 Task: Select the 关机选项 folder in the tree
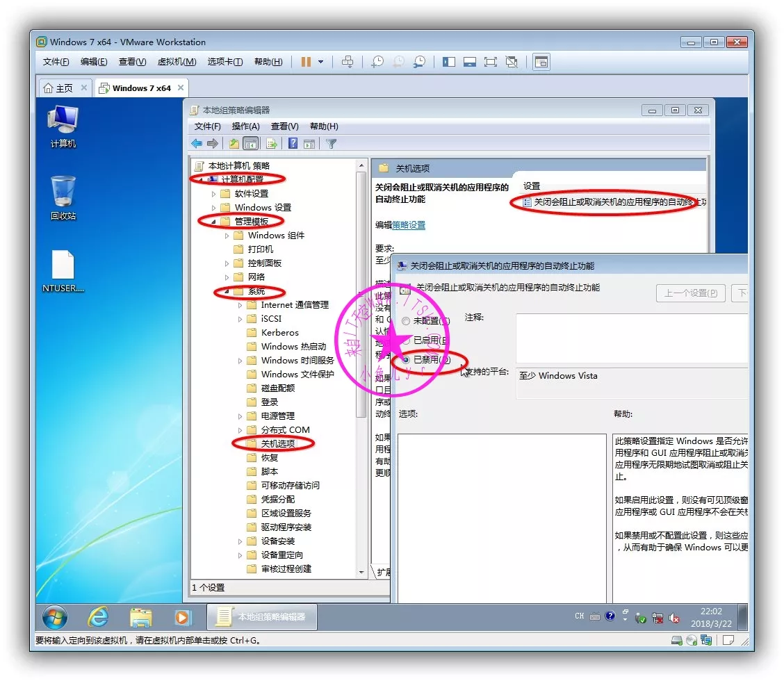click(x=277, y=444)
